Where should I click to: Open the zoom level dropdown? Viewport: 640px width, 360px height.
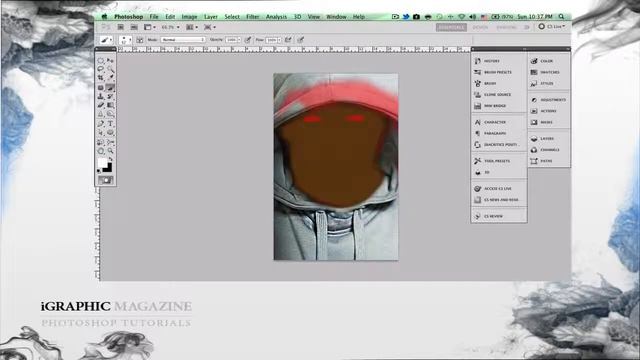click(x=171, y=27)
